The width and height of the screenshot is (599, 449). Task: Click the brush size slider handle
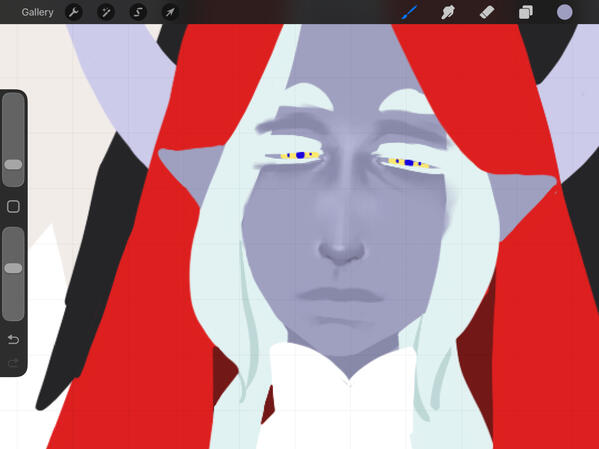[13, 165]
